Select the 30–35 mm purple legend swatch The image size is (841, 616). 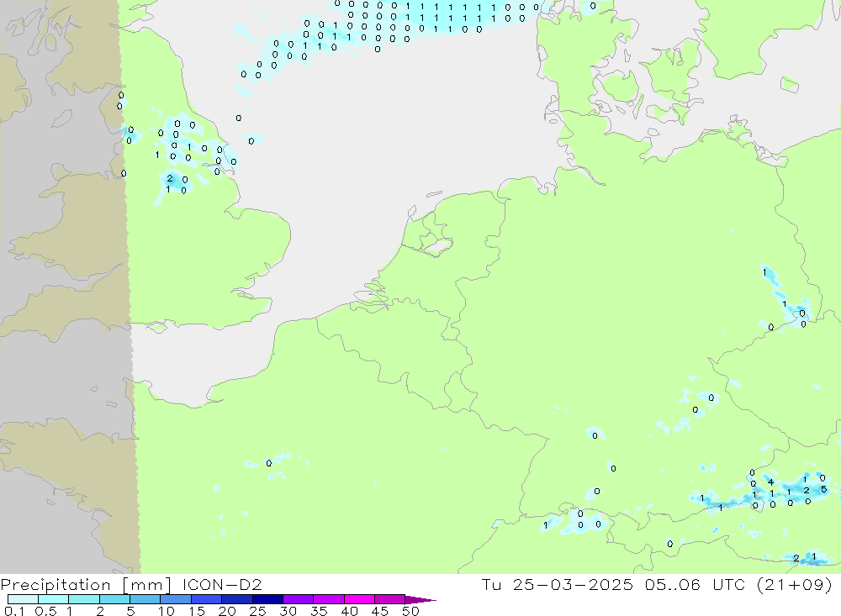[299, 599]
